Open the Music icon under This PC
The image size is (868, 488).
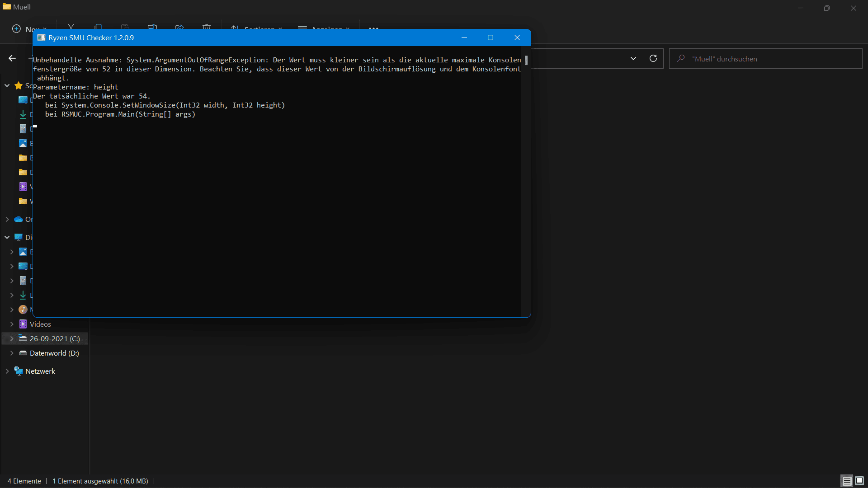click(x=23, y=310)
